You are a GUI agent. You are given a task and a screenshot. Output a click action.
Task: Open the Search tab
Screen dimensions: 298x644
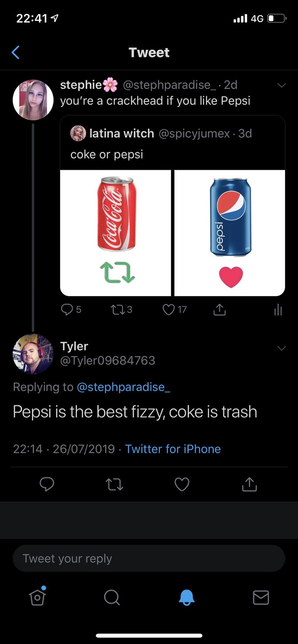click(112, 597)
